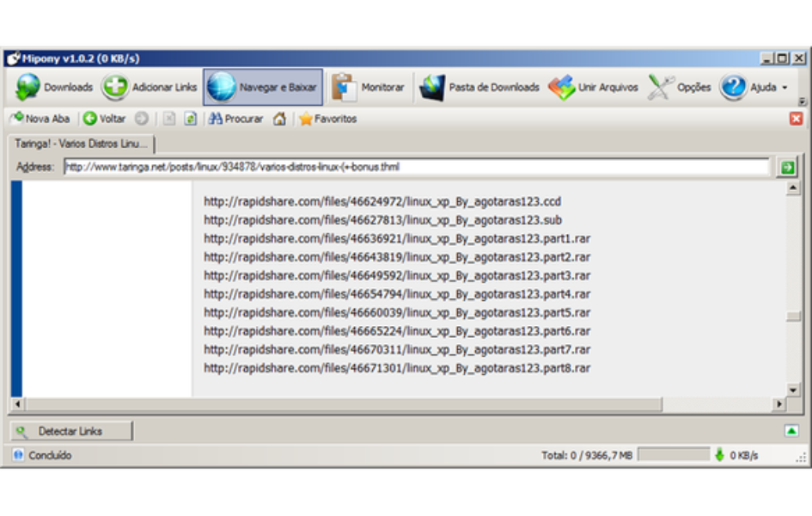Image resolution: width=812 pixels, height=516 pixels.
Task: Click the part6.rar rapidshare link
Action: coord(397,330)
